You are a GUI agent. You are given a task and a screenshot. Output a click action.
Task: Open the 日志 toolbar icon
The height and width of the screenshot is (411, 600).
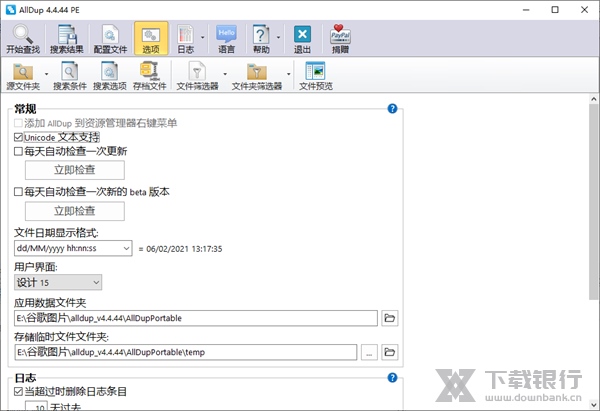[x=186, y=39]
